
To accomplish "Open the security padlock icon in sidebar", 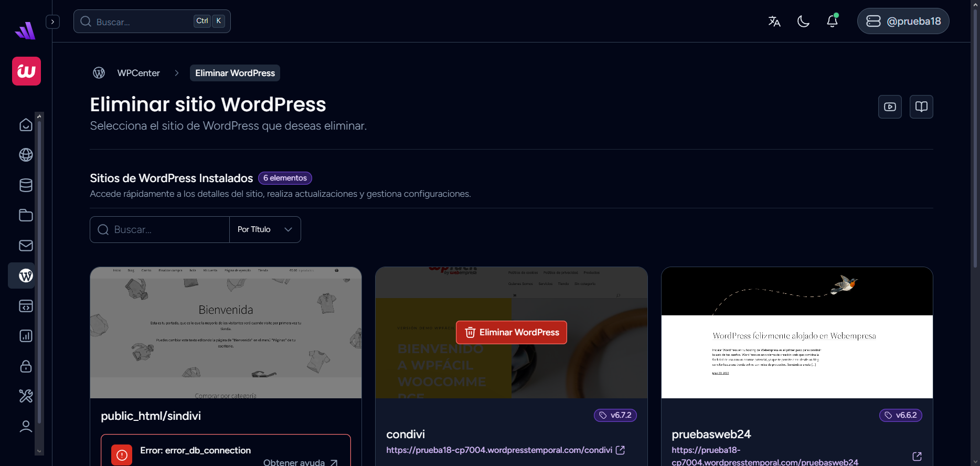I will click(26, 366).
